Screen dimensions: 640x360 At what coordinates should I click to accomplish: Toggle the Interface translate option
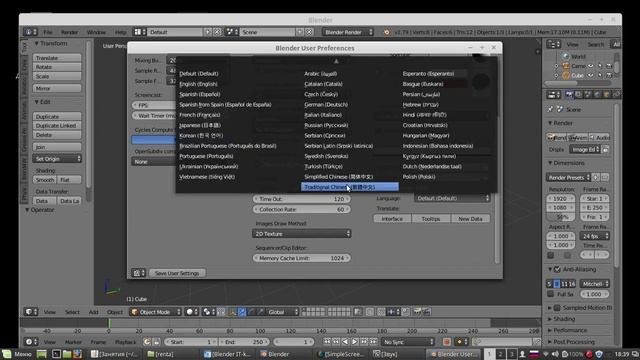click(392, 219)
